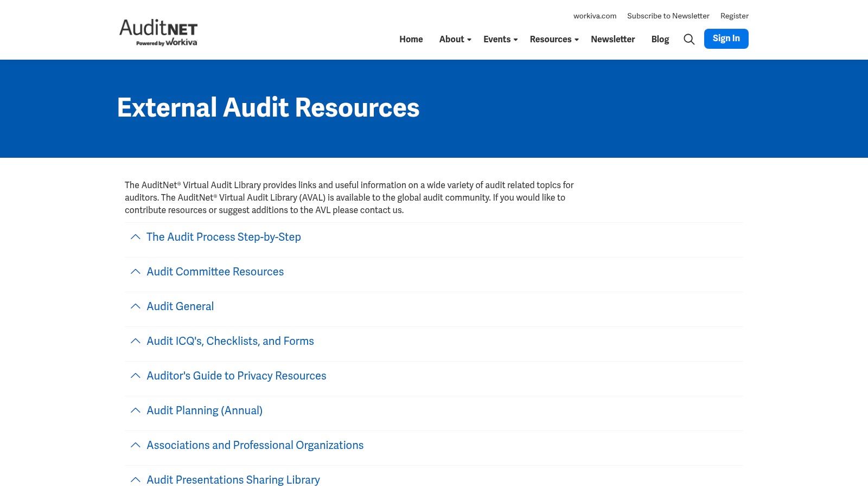Open the workiva.com link
868x488 pixels.
point(595,16)
